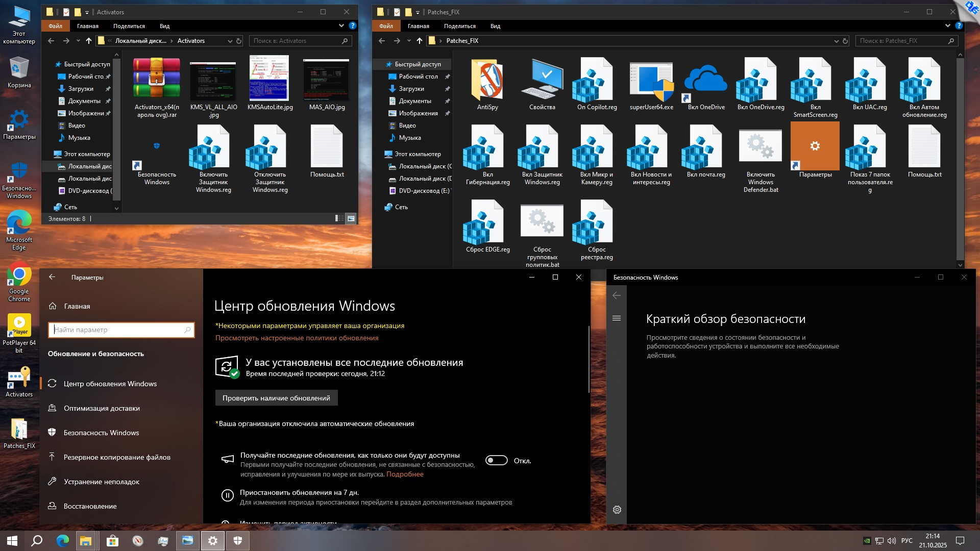The width and height of the screenshot is (980, 551).
Task: Switch to the Вид tab in Patches_FIX
Action: click(x=494, y=26)
